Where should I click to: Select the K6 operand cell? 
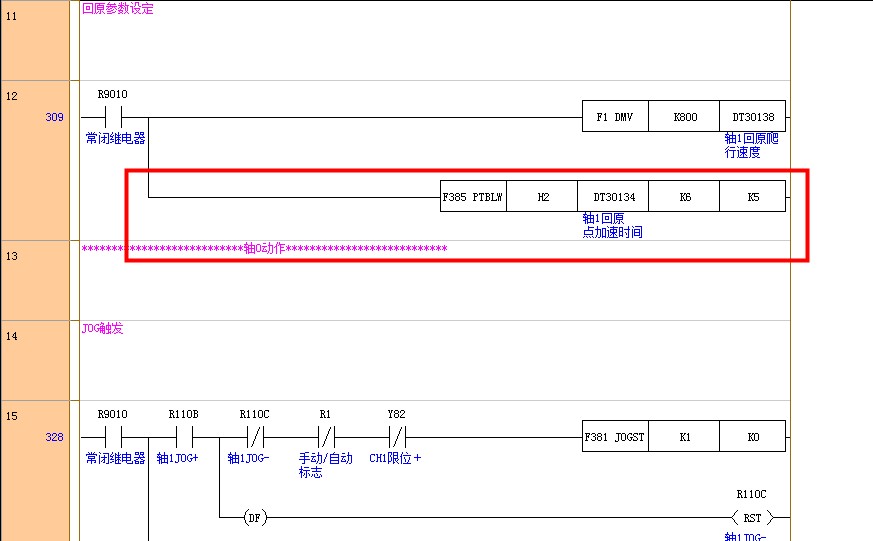pyautogui.click(x=684, y=197)
